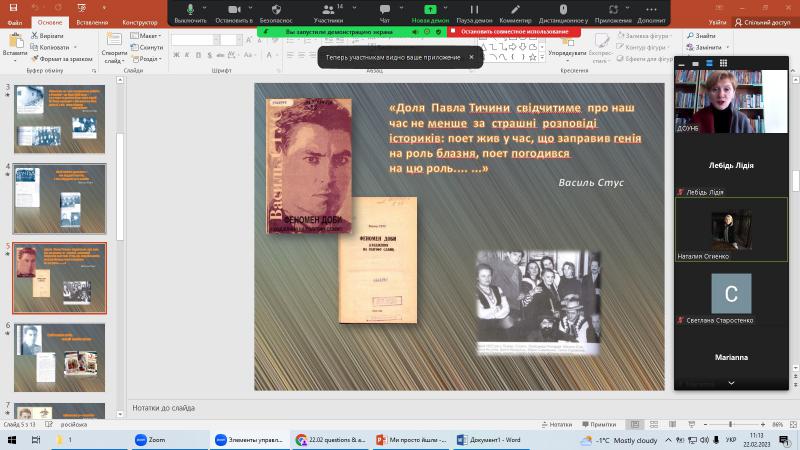The width and height of the screenshot is (800, 450).
Task: Click Paste clipboard icon
Action: pyautogui.click(x=15, y=41)
